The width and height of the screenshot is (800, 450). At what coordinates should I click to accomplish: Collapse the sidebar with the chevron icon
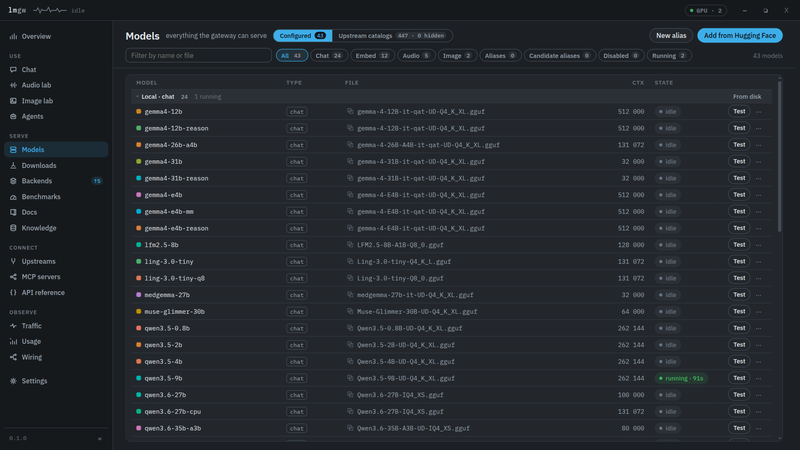click(99, 438)
